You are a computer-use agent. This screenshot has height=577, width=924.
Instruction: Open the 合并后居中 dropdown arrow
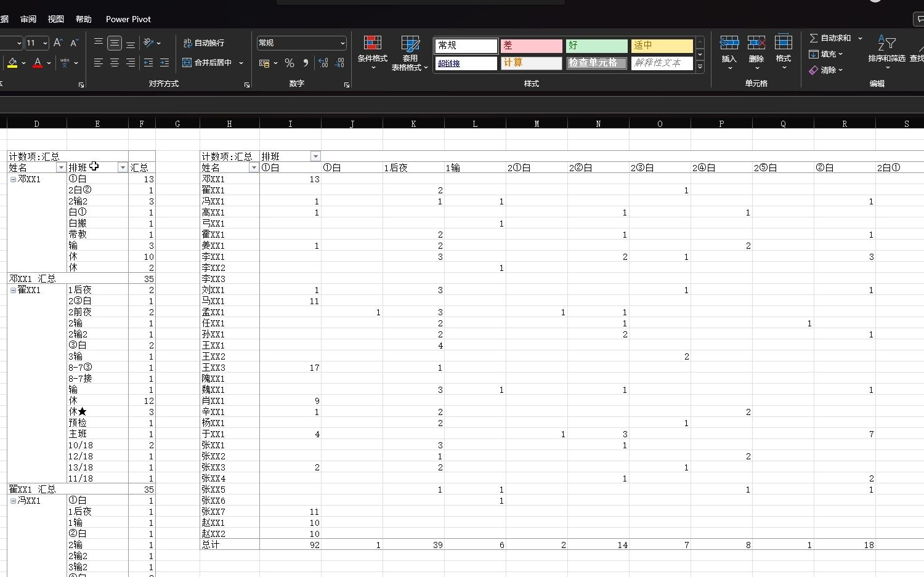pyautogui.click(x=241, y=63)
